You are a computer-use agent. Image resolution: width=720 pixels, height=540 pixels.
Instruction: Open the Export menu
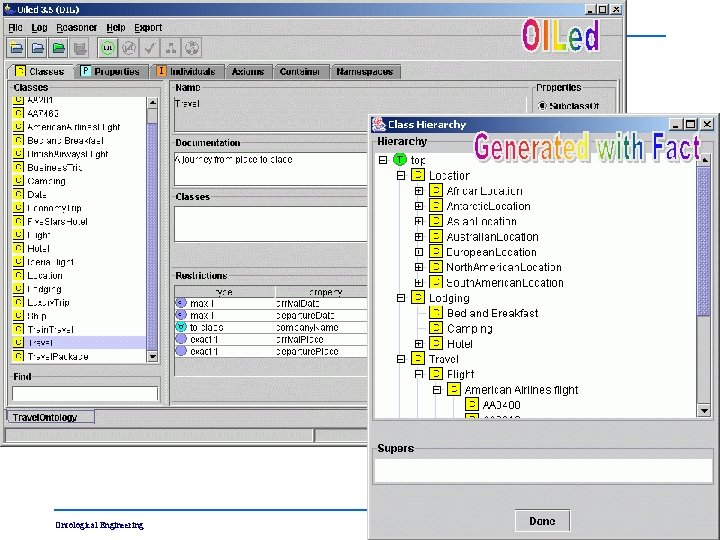point(148,28)
